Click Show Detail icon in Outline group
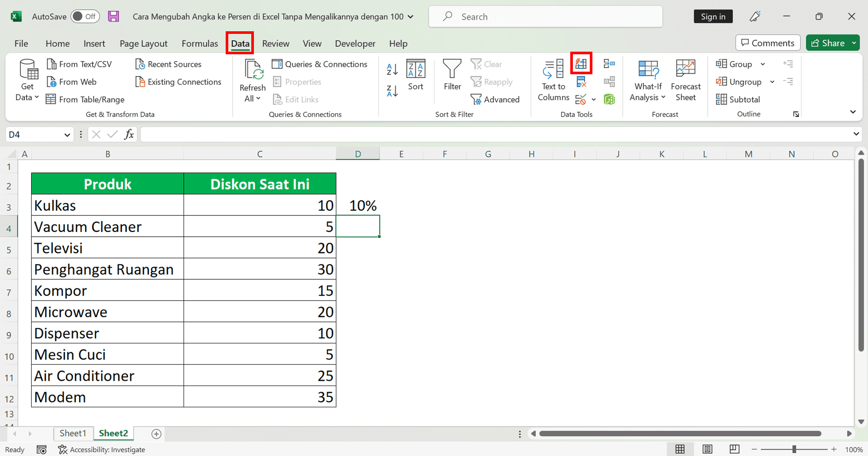 tap(788, 64)
